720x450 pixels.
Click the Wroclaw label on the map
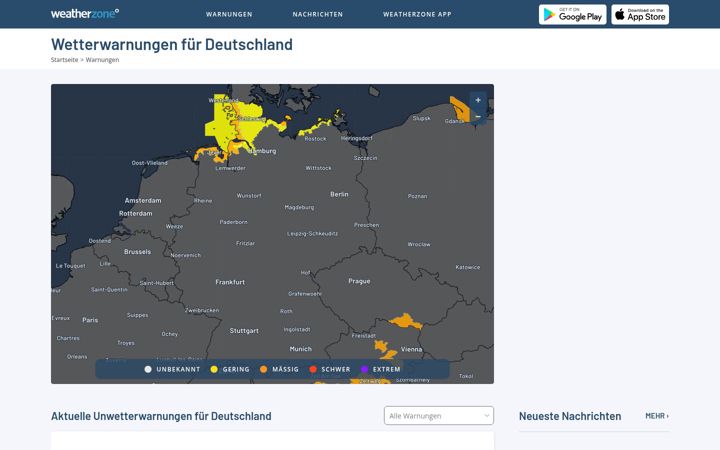click(419, 244)
